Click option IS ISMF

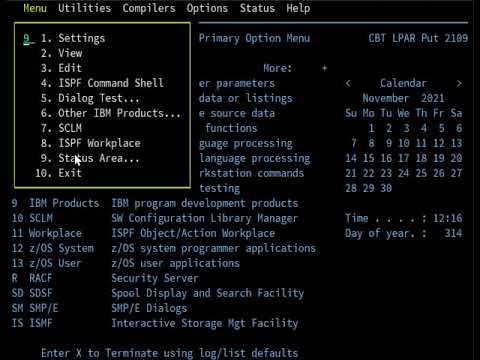[32, 323]
